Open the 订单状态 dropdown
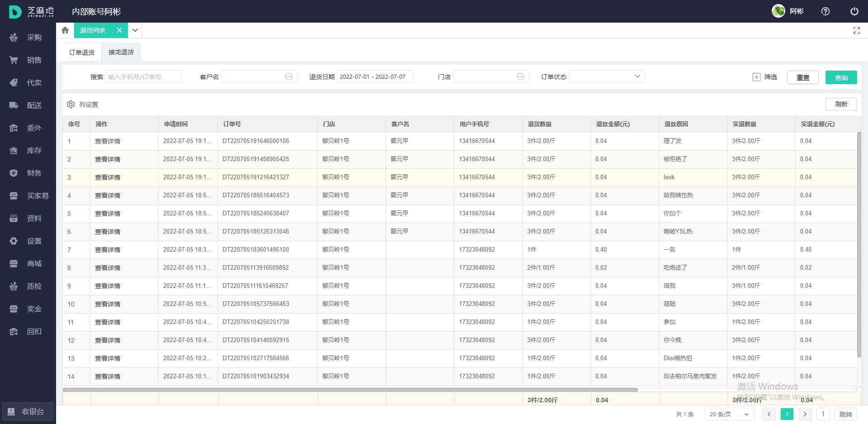Screen dimensions: 868x424 (x=607, y=76)
